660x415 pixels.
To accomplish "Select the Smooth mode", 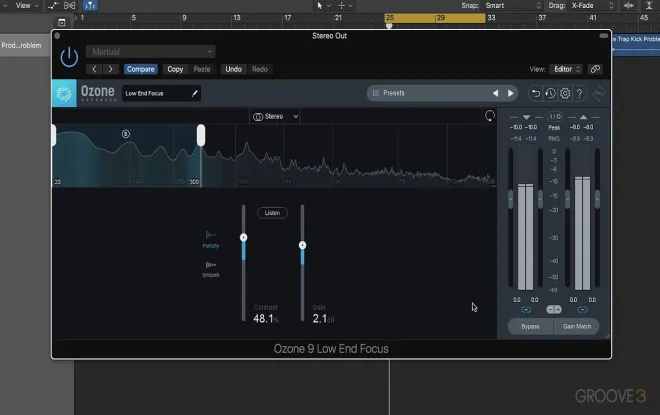I will 210,269.
